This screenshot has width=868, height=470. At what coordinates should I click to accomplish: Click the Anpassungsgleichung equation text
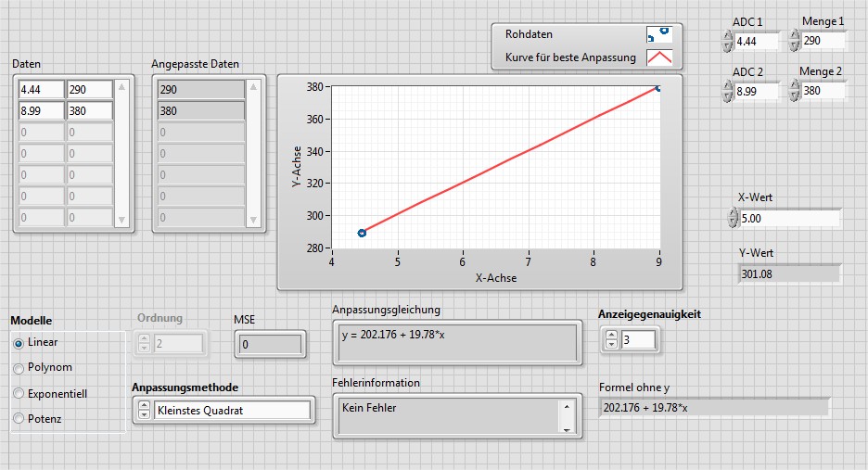(393, 335)
